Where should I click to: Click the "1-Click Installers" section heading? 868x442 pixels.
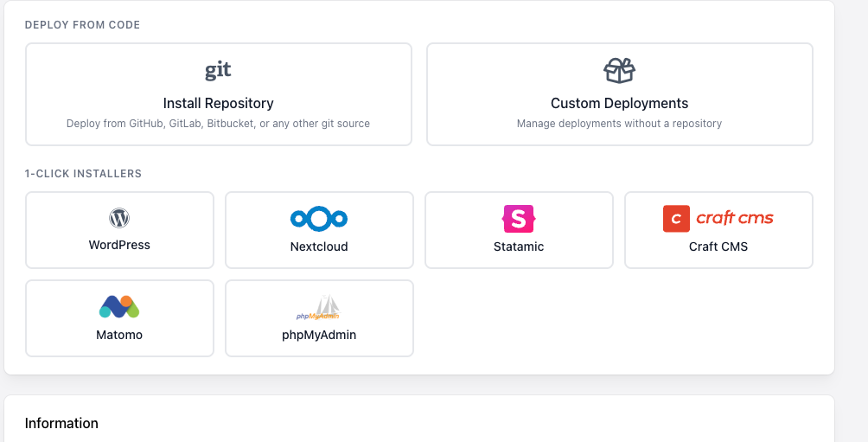click(83, 174)
